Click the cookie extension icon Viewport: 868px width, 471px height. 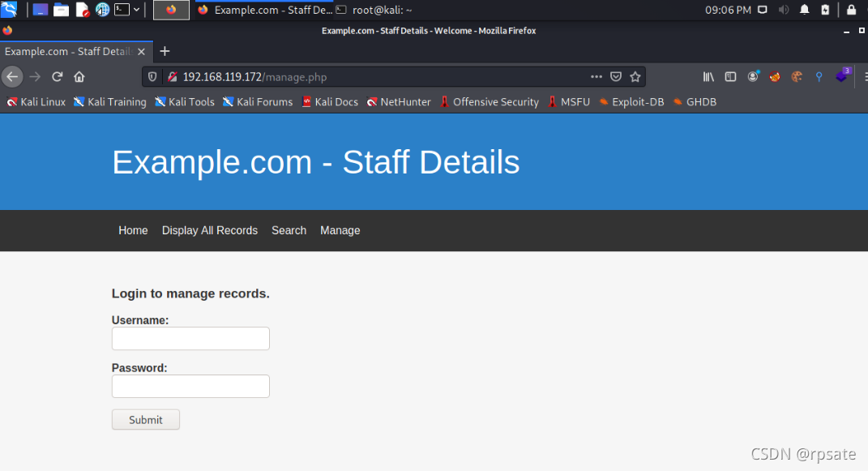coord(797,77)
